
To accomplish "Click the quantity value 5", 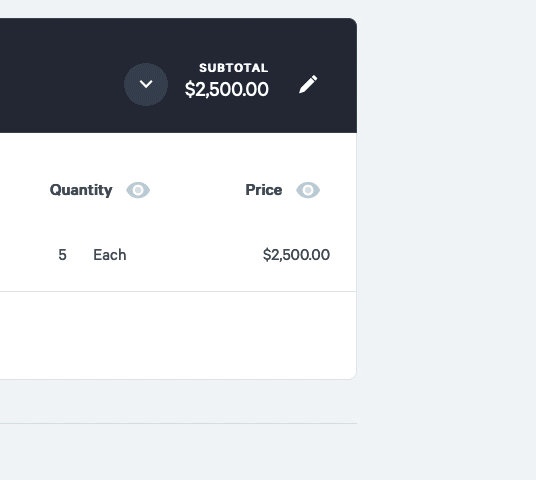I will pyautogui.click(x=62, y=255).
